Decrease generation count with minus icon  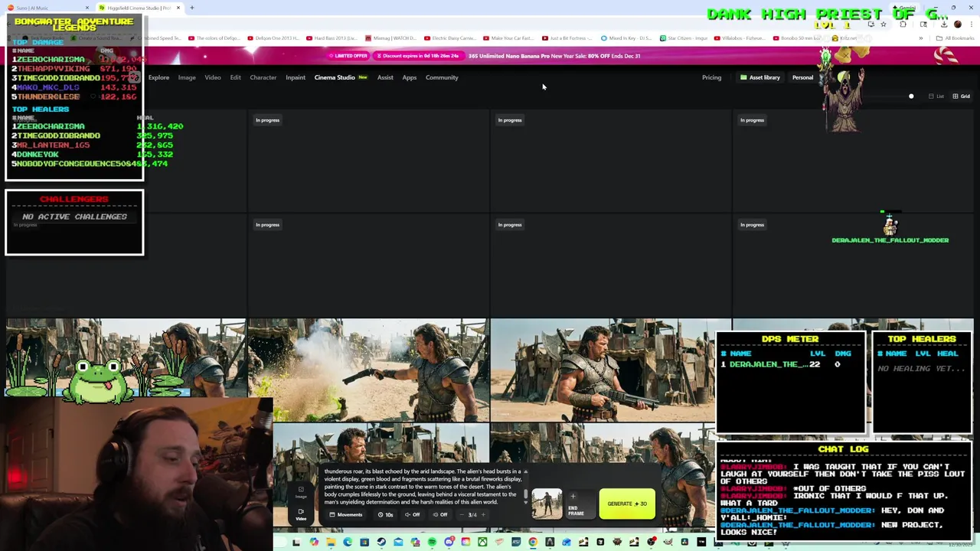[x=462, y=514]
